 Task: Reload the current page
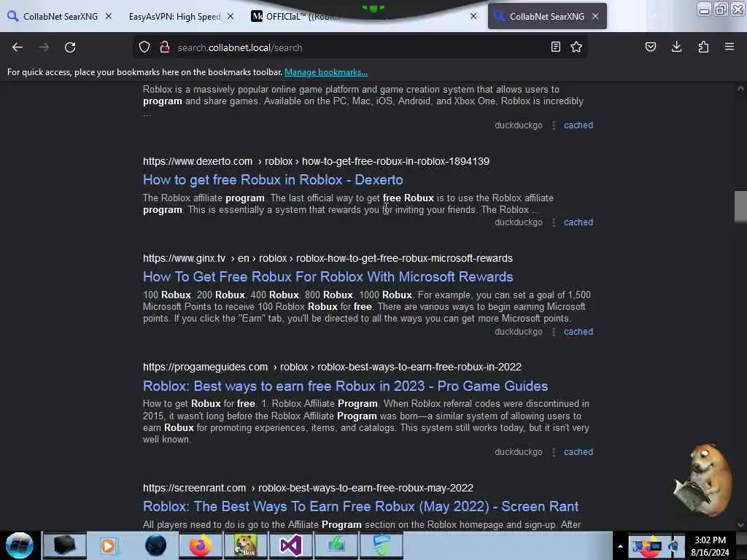70,47
